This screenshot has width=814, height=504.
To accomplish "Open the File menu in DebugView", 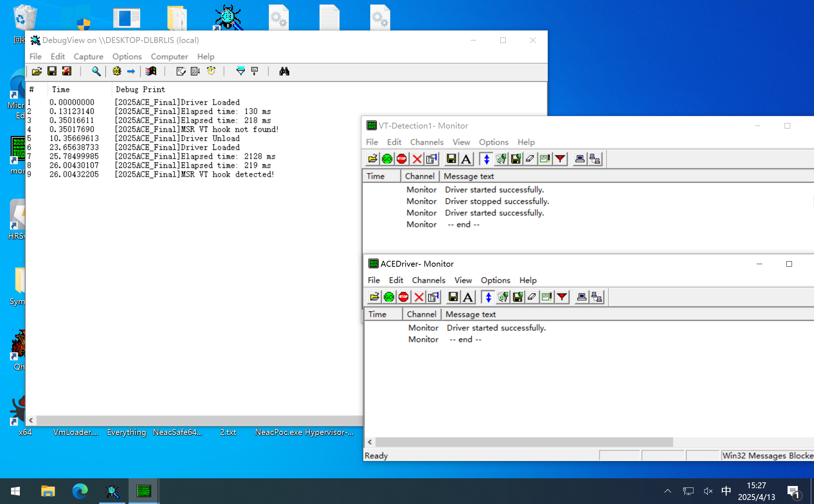I will (36, 57).
